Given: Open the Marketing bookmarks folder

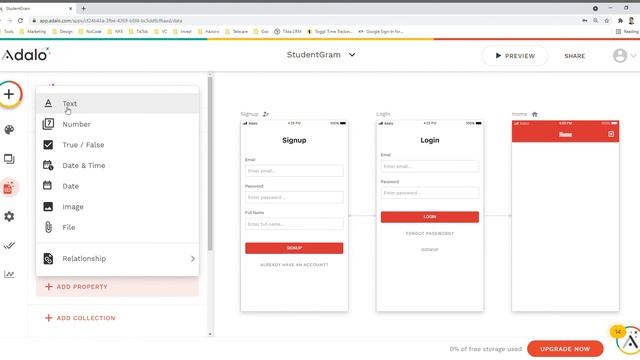Looking at the screenshot, I should [x=33, y=31].
